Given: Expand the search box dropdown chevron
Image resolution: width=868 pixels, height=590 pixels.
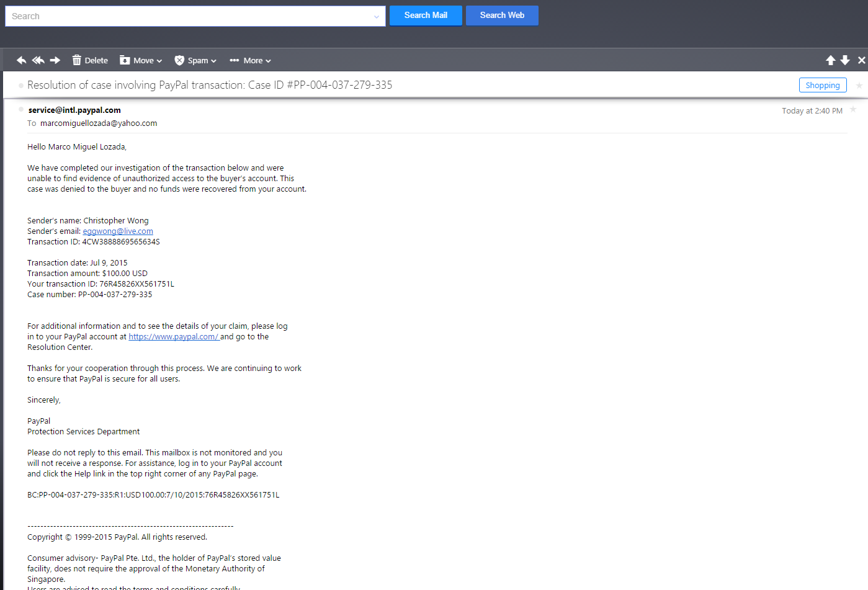Looking at the screenshot, I should (x=377, y=17).
